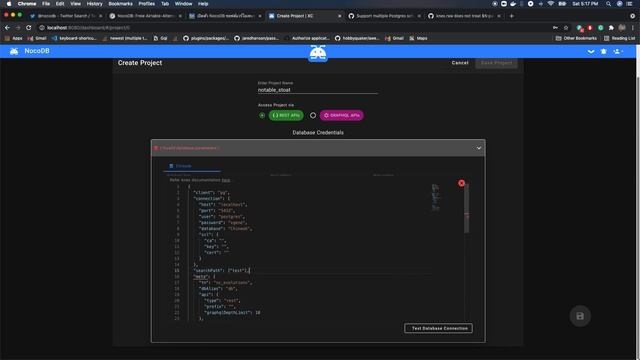Screen dimensions: 640x360
Task: Select the REST APIs radio option
Action: [262, 116]
